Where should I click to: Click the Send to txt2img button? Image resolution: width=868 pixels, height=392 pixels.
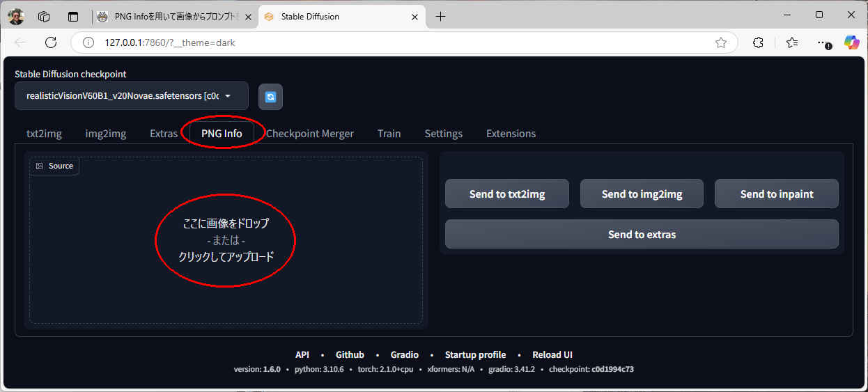506,194
